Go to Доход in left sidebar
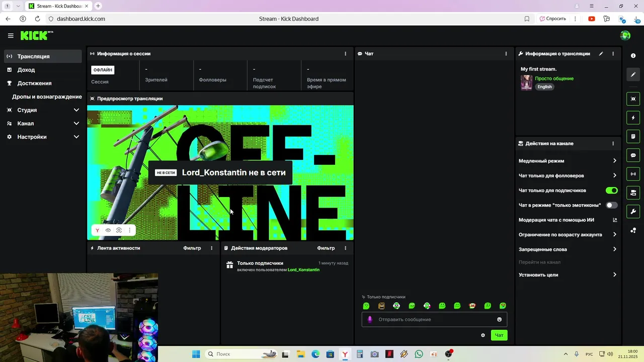644x362 pixels. click(42, 70)
